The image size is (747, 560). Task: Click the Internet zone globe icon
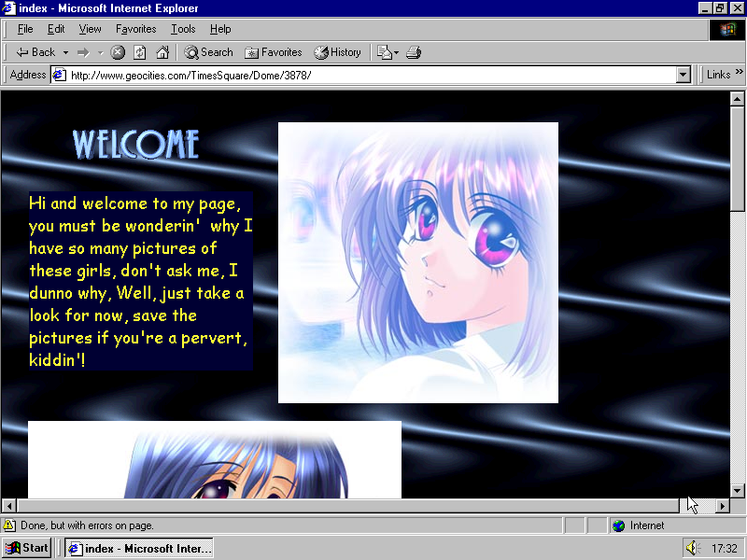(x=618, y=525)
